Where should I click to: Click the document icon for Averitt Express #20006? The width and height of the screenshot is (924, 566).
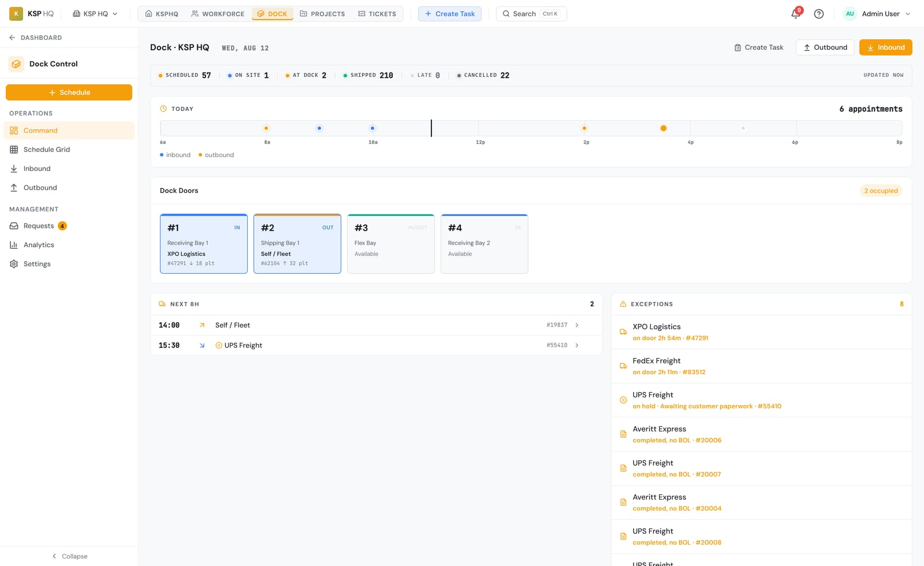tap(623, 434)
